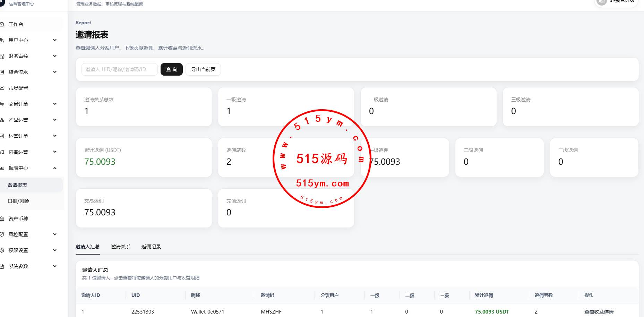
Task: Expand the 产品运营 chevron
Action: click(55, 120)
